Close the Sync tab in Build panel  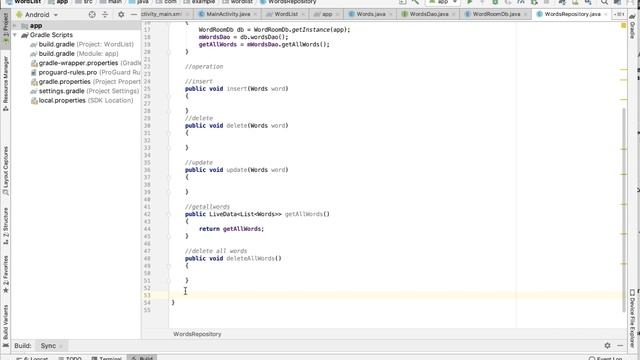tap(61, 346)
